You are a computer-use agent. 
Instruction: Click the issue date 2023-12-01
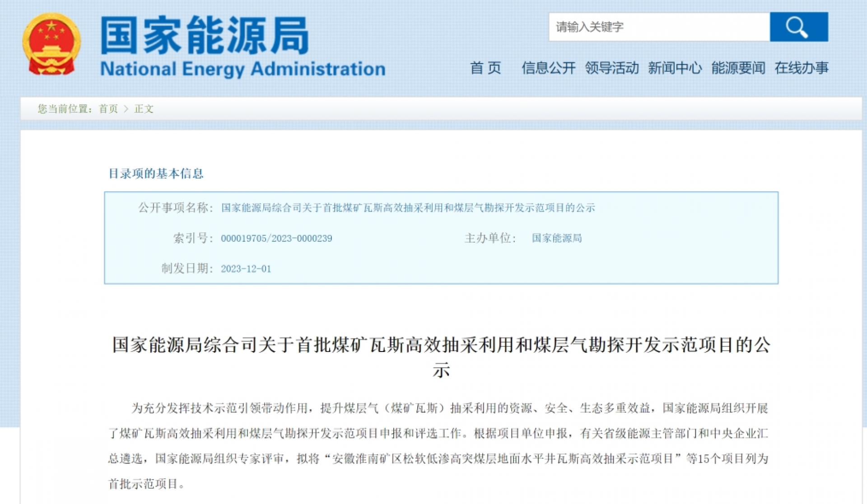click(246, 268)
